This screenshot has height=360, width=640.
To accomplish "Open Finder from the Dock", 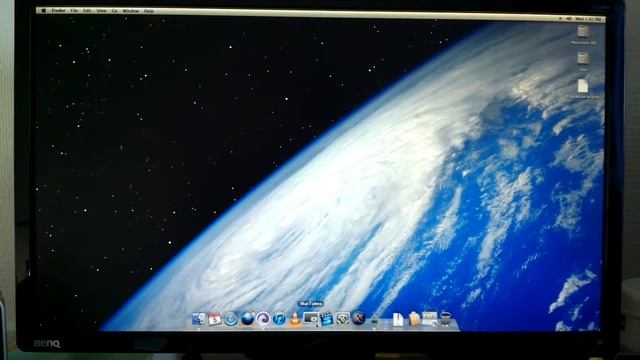I will click(198, 319).
